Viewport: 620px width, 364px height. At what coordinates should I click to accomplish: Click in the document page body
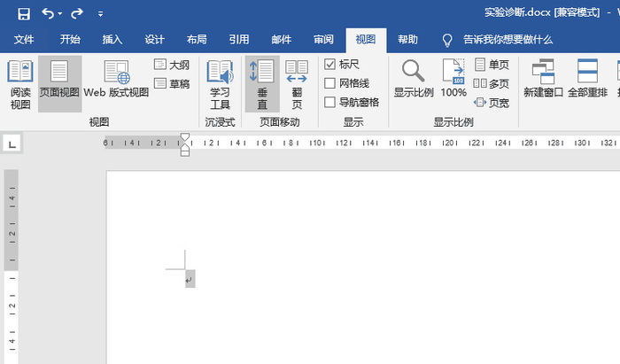(363, 267)
